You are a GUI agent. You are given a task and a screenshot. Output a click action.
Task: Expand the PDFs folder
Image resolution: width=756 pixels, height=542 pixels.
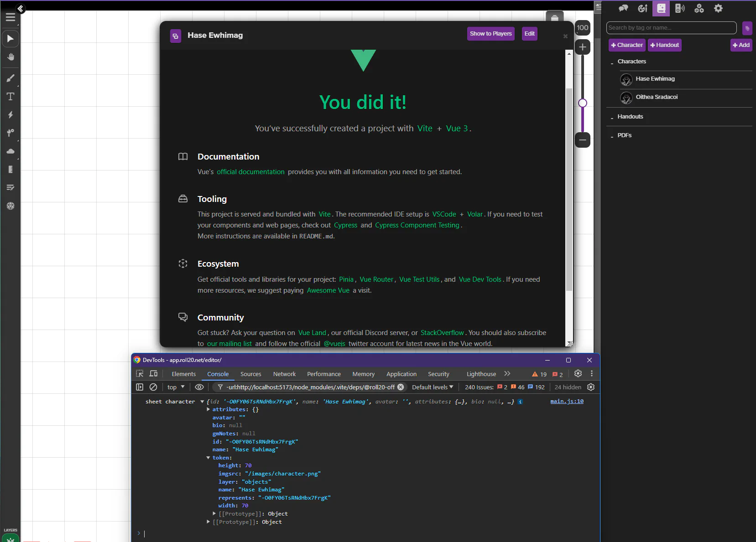612,136
